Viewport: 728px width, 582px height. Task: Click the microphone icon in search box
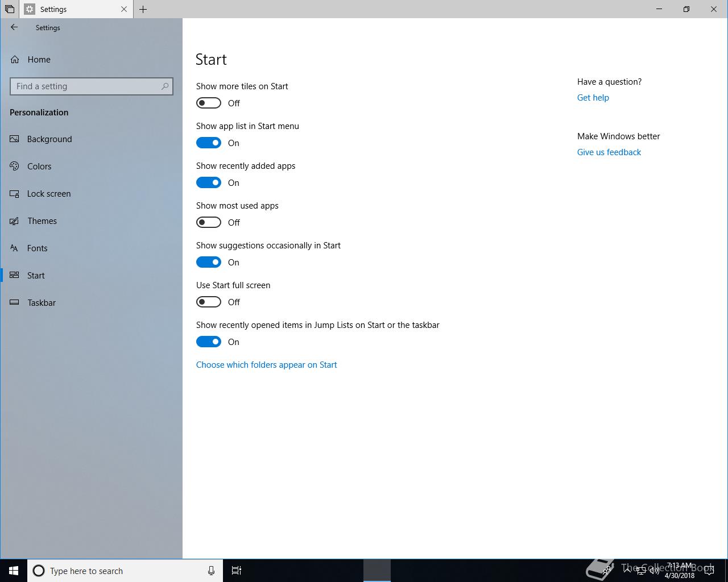click(x=211, y=571)
